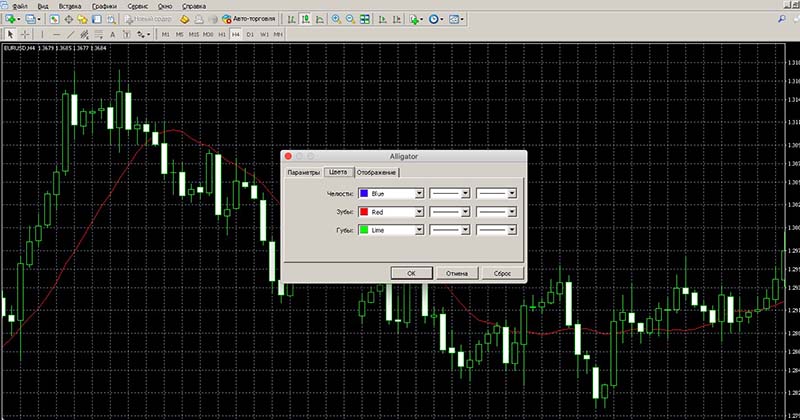Zoom in on the chart
This screenshot has height=420, width=800.
point(336,19)
